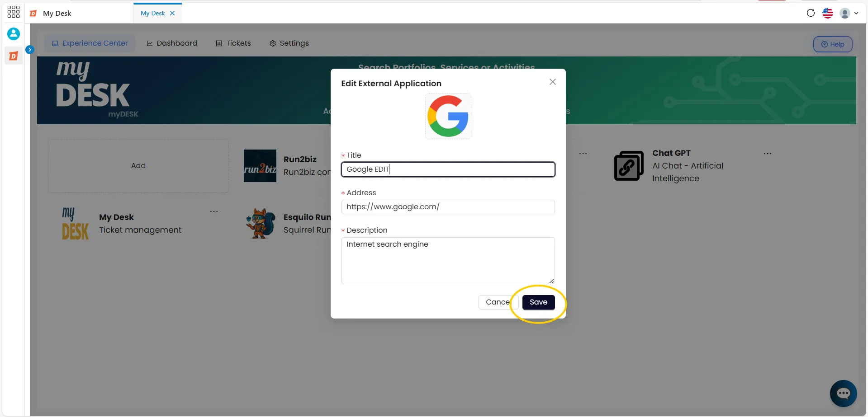The width and height of the screenshot is (868, 417).
Task: Open the user account dropdown menu
Action: pos(849,13)
